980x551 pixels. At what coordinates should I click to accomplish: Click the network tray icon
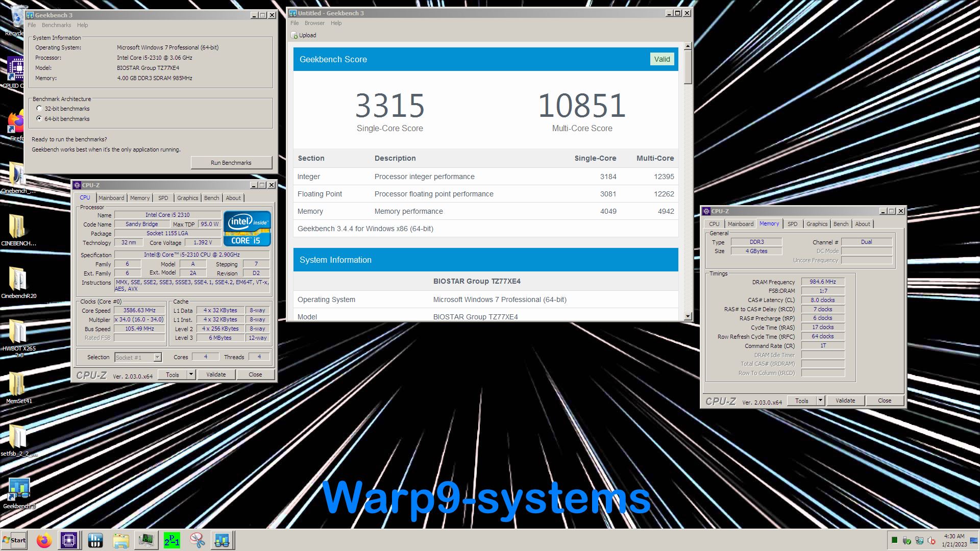pos(919,540)
